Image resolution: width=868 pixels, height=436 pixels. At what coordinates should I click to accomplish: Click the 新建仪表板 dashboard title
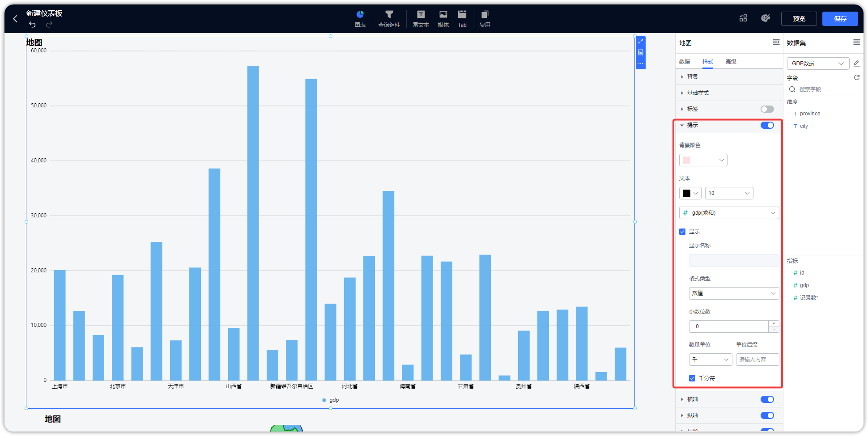pos(44,13)
